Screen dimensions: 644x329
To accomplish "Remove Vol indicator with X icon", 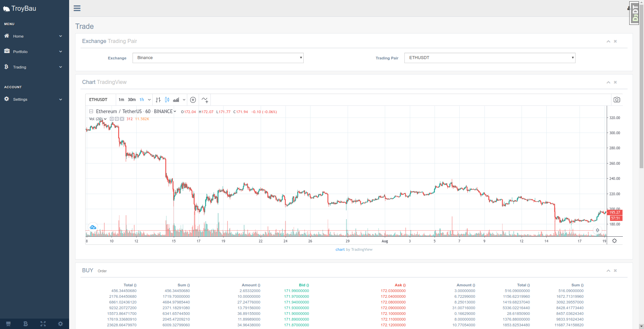I will (x=122, y=119).
